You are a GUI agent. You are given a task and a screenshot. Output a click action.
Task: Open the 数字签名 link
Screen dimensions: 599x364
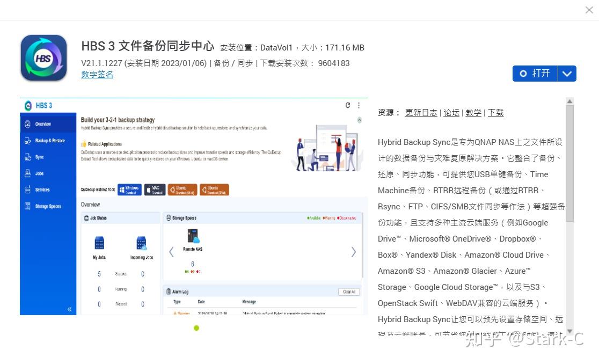97,75
